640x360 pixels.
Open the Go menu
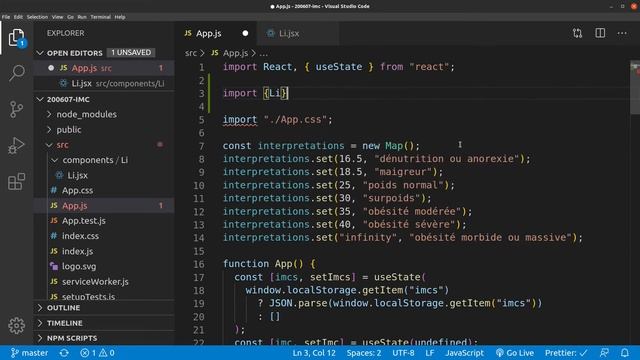point(70,17)
